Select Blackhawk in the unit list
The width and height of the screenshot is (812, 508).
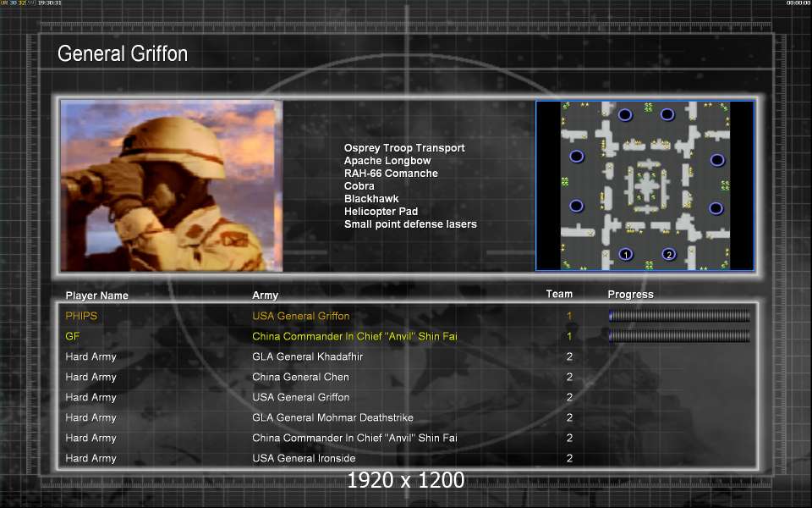[371, 198]
